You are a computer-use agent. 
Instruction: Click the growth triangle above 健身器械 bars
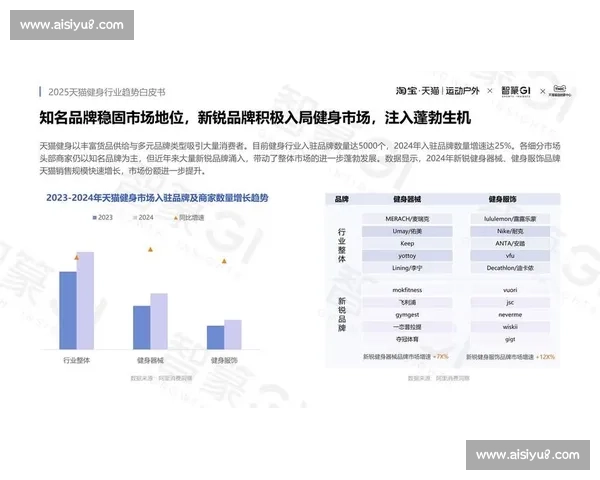point(150,249)
